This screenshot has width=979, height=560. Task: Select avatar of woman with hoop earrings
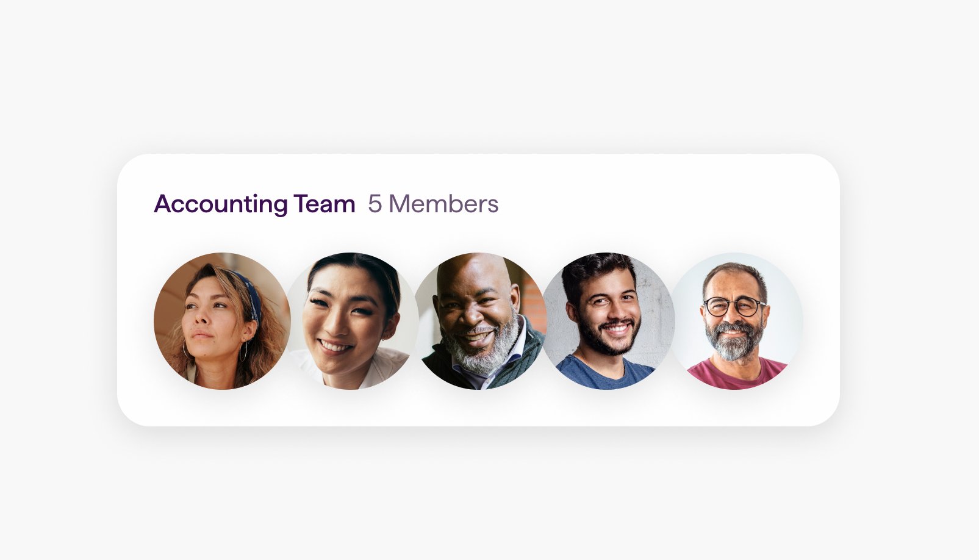222,321
